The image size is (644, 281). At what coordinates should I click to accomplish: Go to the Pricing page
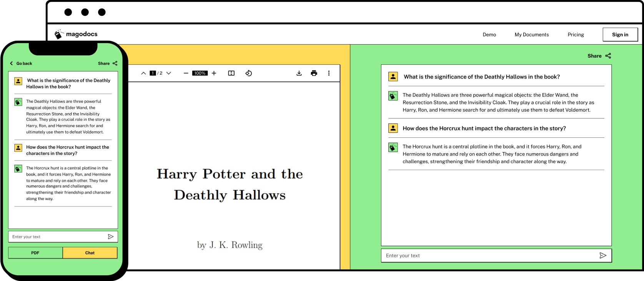[x=576, y=35]
